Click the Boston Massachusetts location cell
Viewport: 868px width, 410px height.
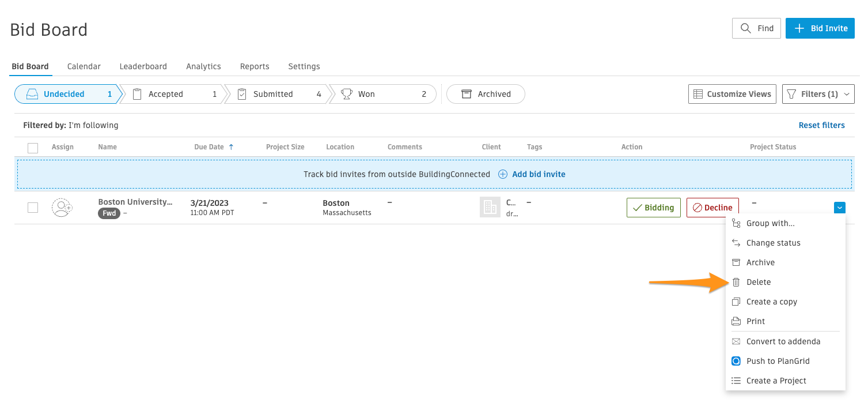pos(347,208)
